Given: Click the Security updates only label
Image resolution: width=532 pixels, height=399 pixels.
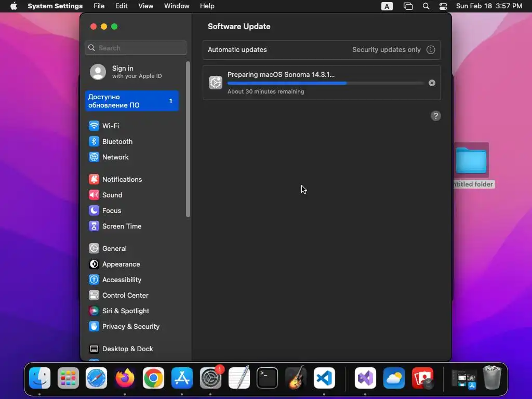Looking at the screenshot, I should point(386,50).
